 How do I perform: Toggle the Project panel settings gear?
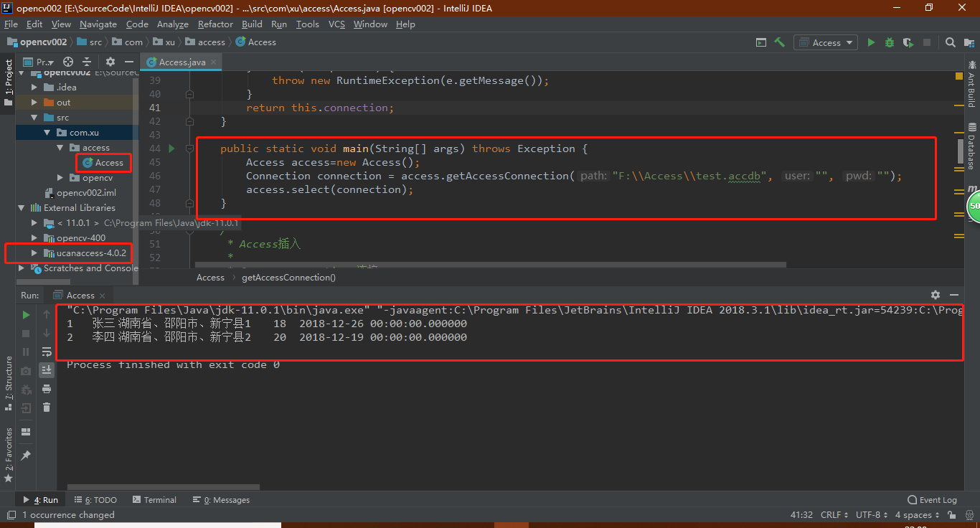tap(109, 62)
